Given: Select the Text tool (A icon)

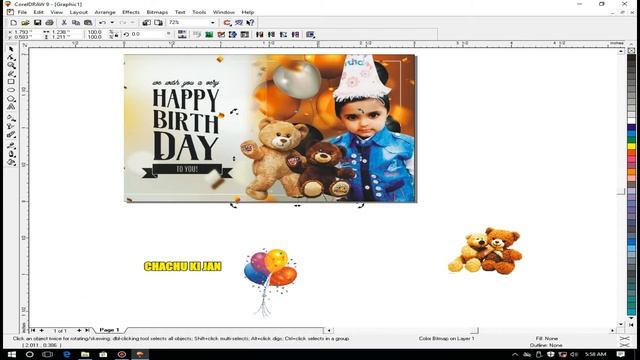Looking at the screenshot, I should point(11,107).
